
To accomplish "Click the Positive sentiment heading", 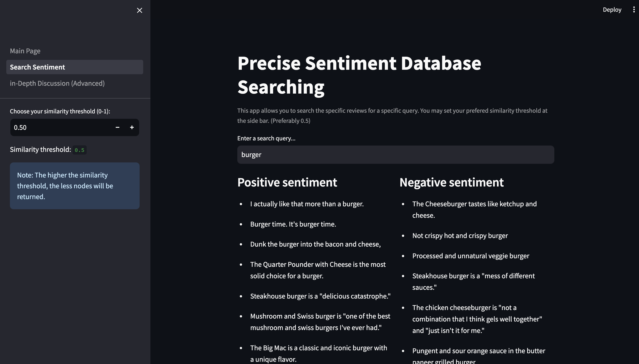I will tap(287, 182).
